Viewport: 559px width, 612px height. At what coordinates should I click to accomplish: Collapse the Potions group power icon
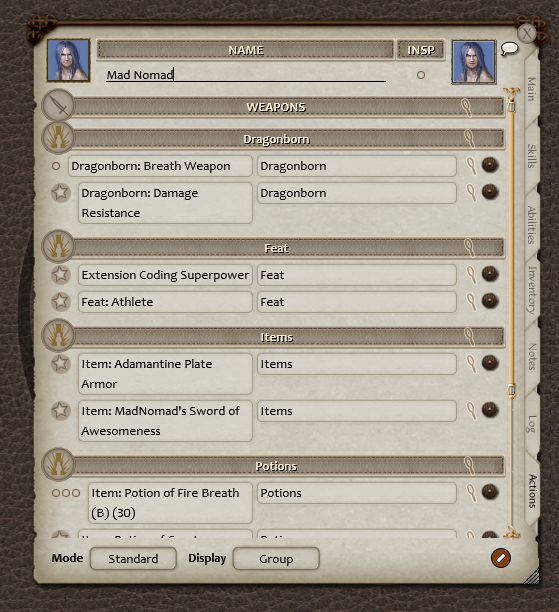click(58, 464)
